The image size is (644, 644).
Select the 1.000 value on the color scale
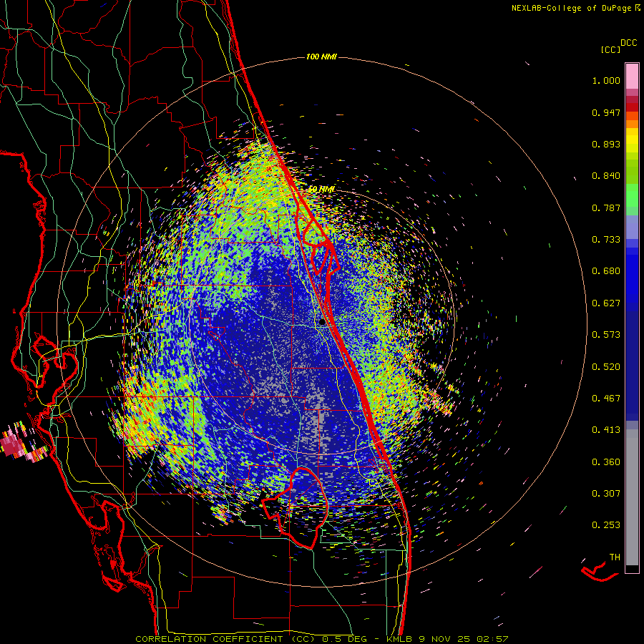[606, 80]
